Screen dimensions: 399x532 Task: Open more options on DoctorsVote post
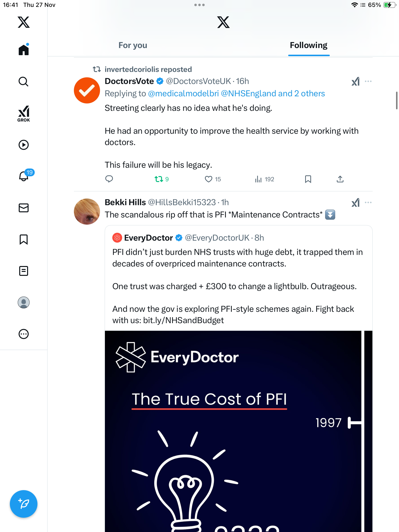368,81
